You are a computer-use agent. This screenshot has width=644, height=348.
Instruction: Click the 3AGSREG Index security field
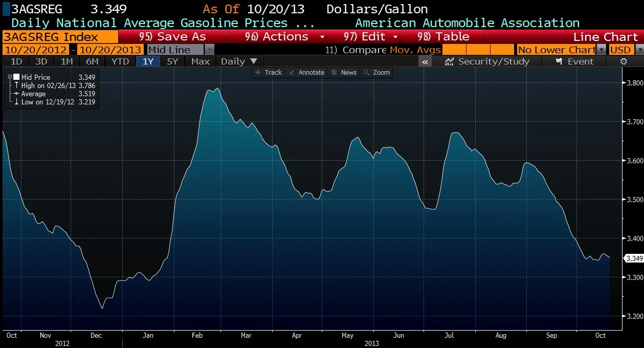(x=59, y=37)
